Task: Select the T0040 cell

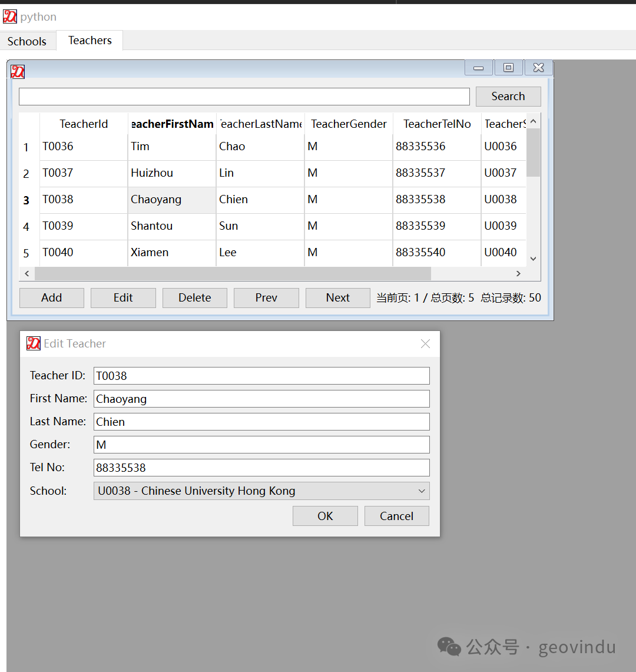Action: point(84,253)
